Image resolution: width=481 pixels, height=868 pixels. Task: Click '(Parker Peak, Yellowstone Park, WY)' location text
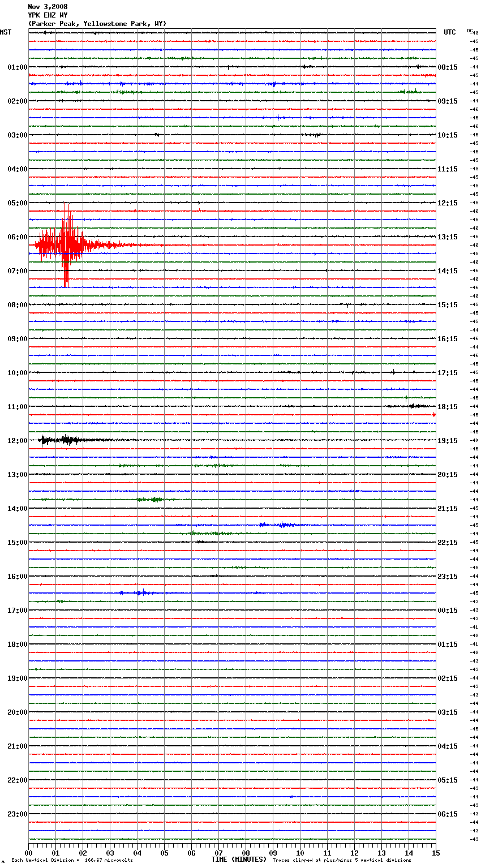97,24
